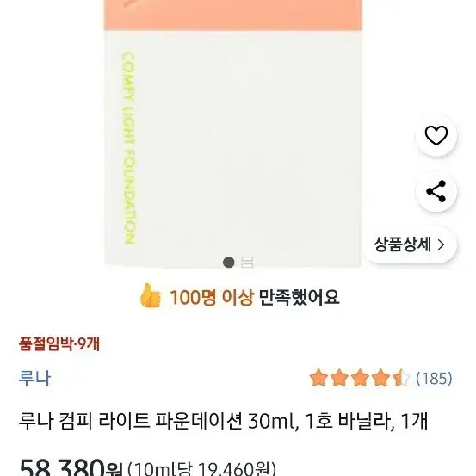
Task: Tap the 10ml당 unit price text
Action: (201, 469)
